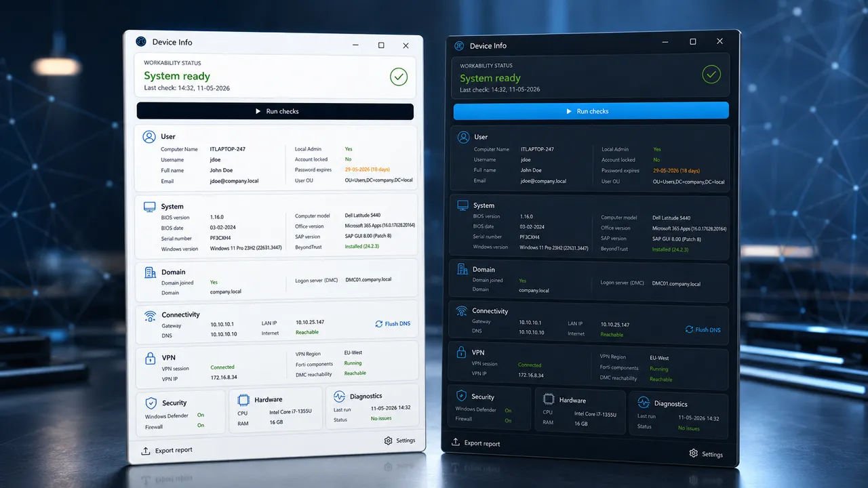The width and height of the screenshot is (868, 488).
Task: Click Diagnostics status No issues, light window
Action: click(381, 418)
